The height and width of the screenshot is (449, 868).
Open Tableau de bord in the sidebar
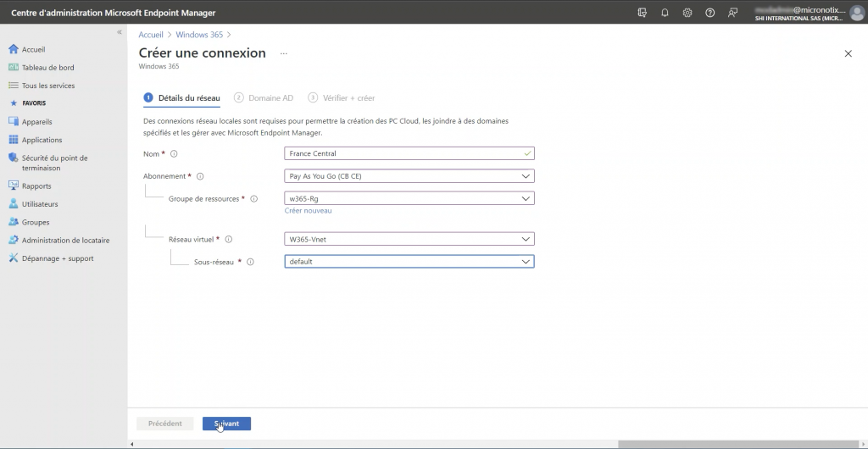(x=47, y=68)
